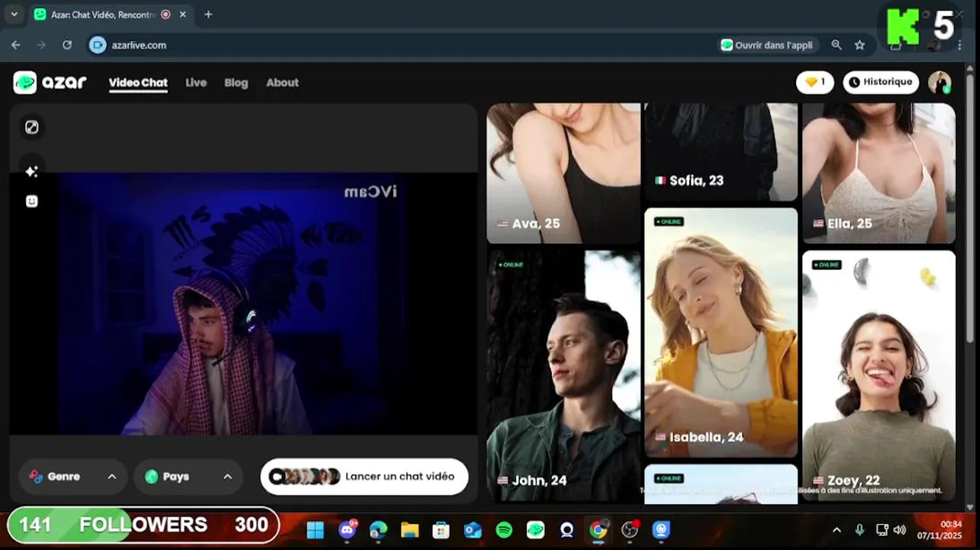Viewport: 980px width, 550px height.
Task: Open the browser zoom magnifier icon
Action: [837, 45]
